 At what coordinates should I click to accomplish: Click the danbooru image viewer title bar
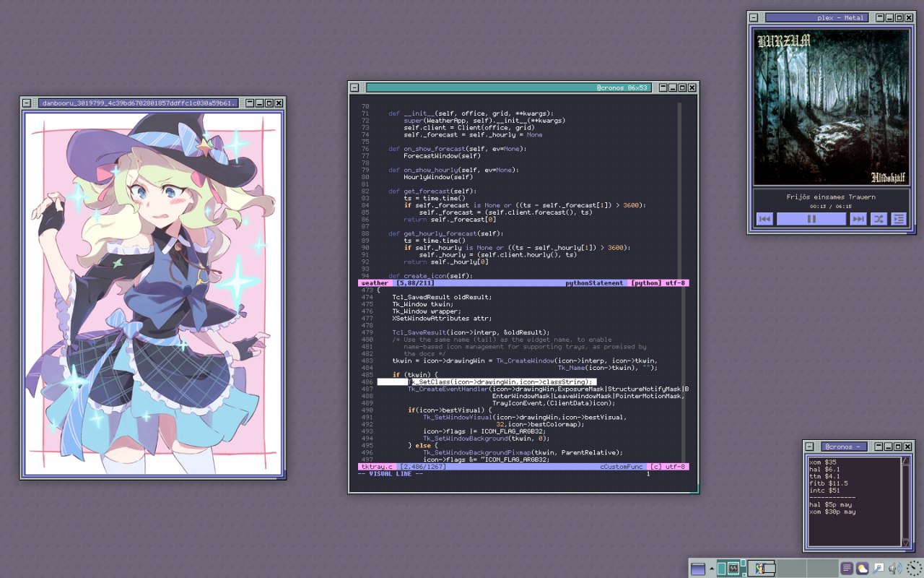(x=139, y=103)
